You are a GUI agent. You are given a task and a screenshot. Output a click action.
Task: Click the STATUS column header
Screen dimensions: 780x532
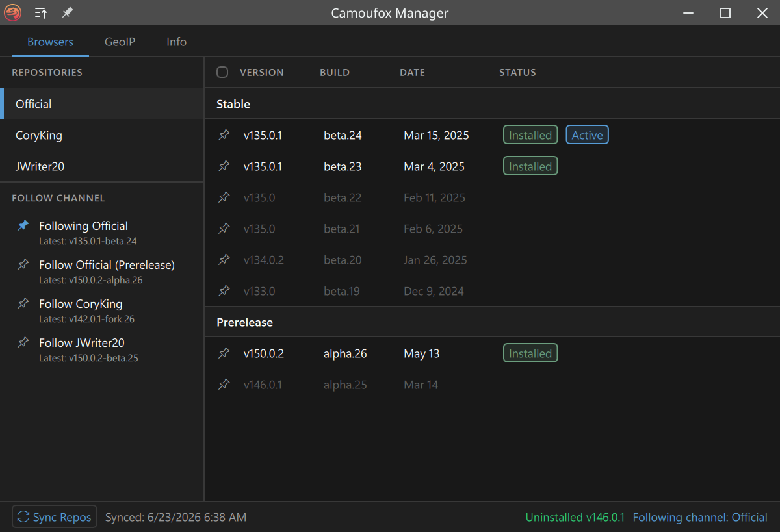coord(517,72)
